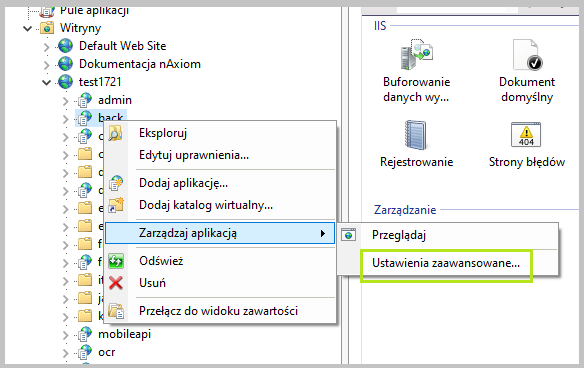Open the Dokument domyślny feature icon
This screenshot has width=584, height=368.
pyautogui.click(x=527, y=55)
